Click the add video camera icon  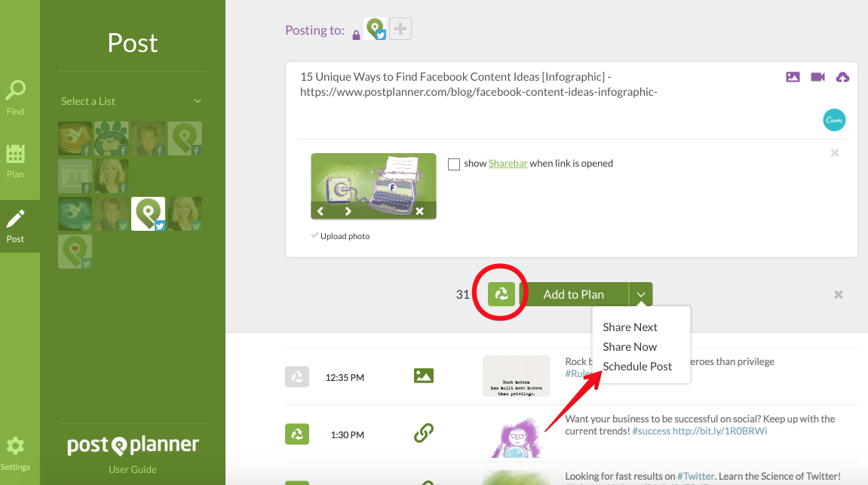click(817, 77)
